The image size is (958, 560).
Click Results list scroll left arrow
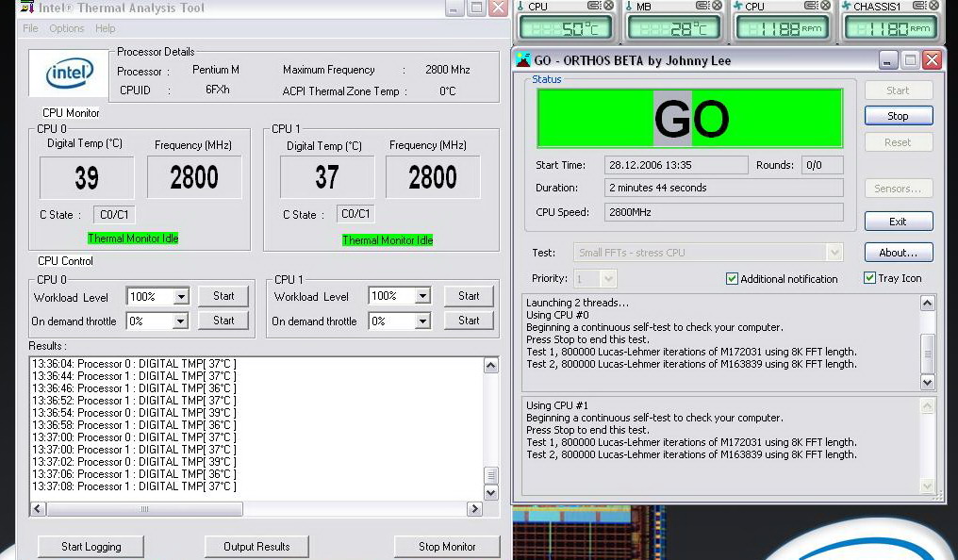(x=38, y=509)
